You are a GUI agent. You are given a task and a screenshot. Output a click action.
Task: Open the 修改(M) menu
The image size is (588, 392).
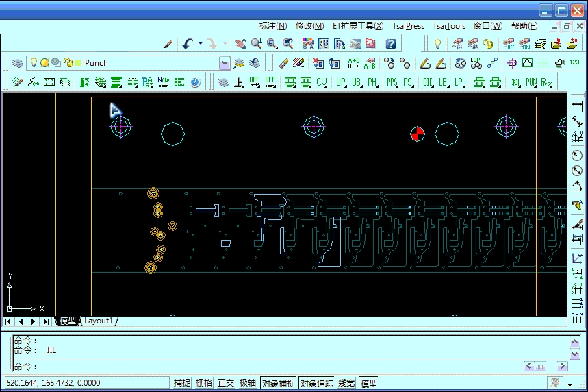[x=309, y=26]
